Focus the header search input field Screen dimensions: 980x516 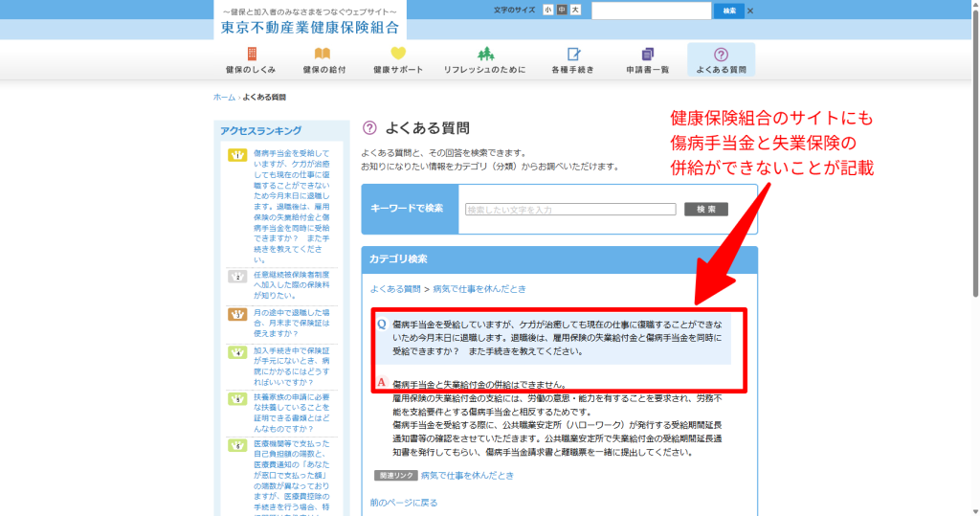[x=651, y=11]
